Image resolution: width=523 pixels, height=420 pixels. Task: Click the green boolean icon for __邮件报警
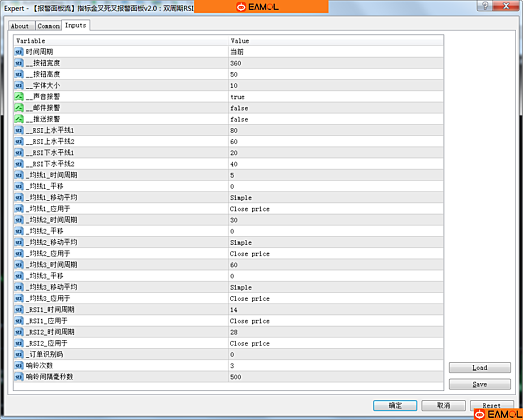[x=19, y=108]
